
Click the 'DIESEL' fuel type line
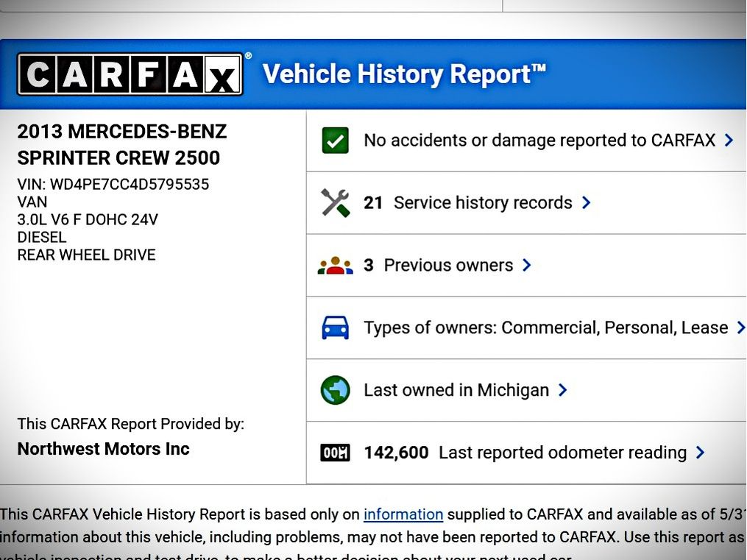click(x=41, y=237)
